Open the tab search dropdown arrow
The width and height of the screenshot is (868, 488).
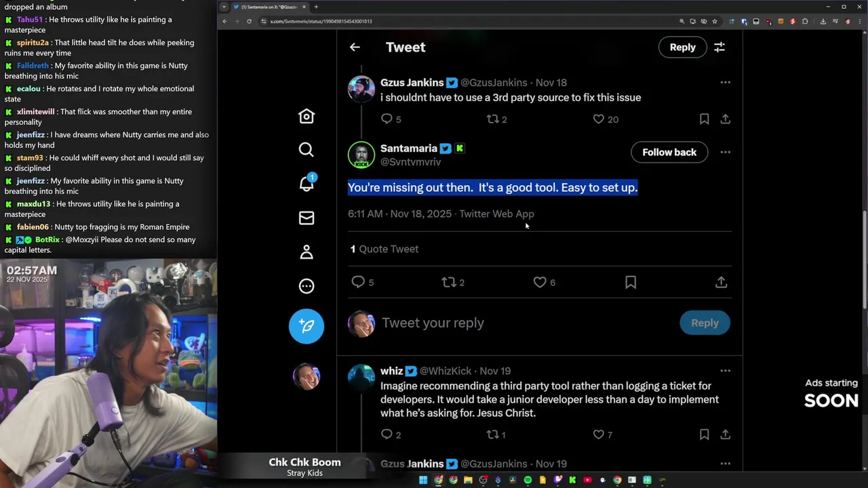(x=224, y=7)
